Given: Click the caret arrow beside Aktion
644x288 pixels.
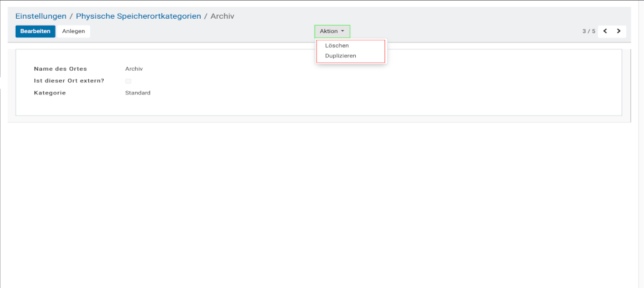Looking at the screenshot, I should click(343, 31).
